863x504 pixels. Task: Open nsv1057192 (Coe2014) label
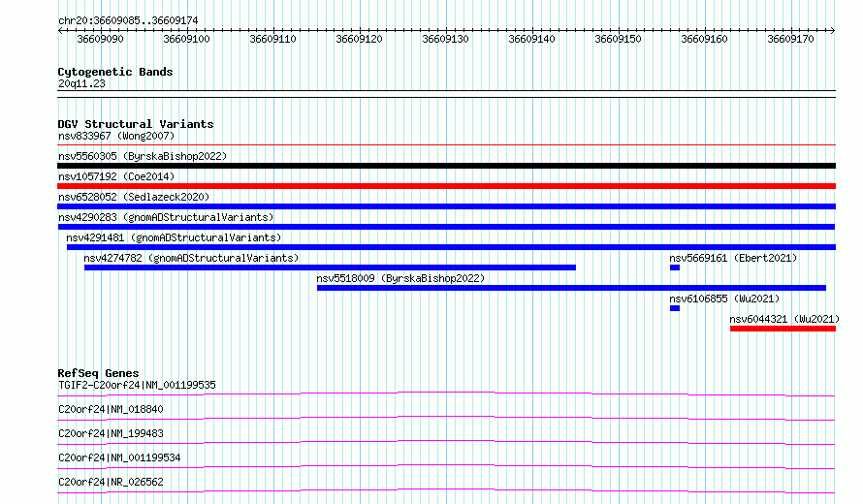[116, 176]
